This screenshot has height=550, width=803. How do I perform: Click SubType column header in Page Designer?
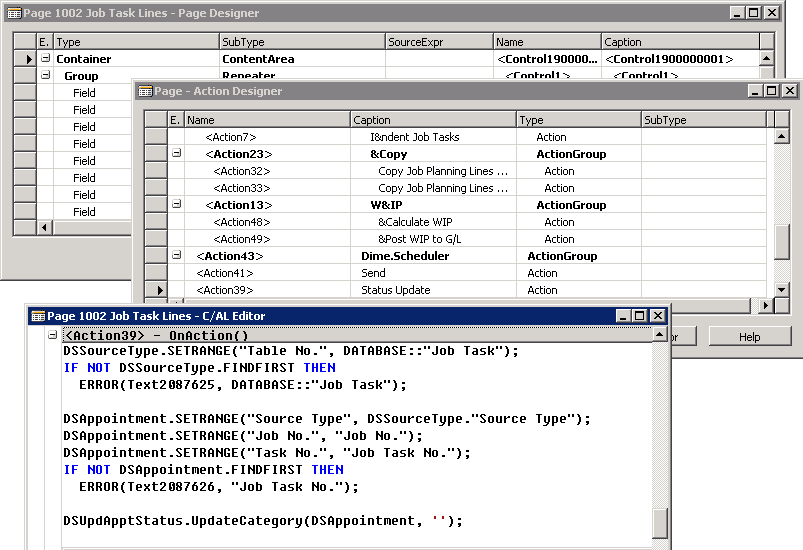pos(302,41)
